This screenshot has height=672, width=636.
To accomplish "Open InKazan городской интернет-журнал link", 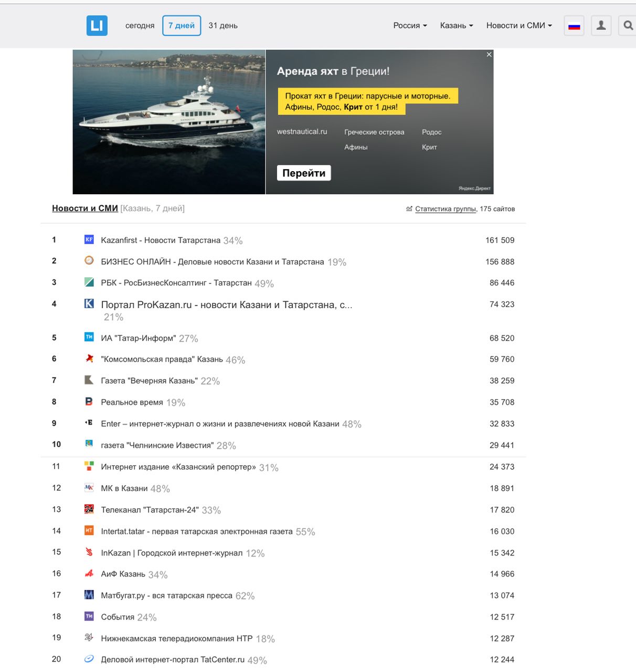I will point(172,553).
